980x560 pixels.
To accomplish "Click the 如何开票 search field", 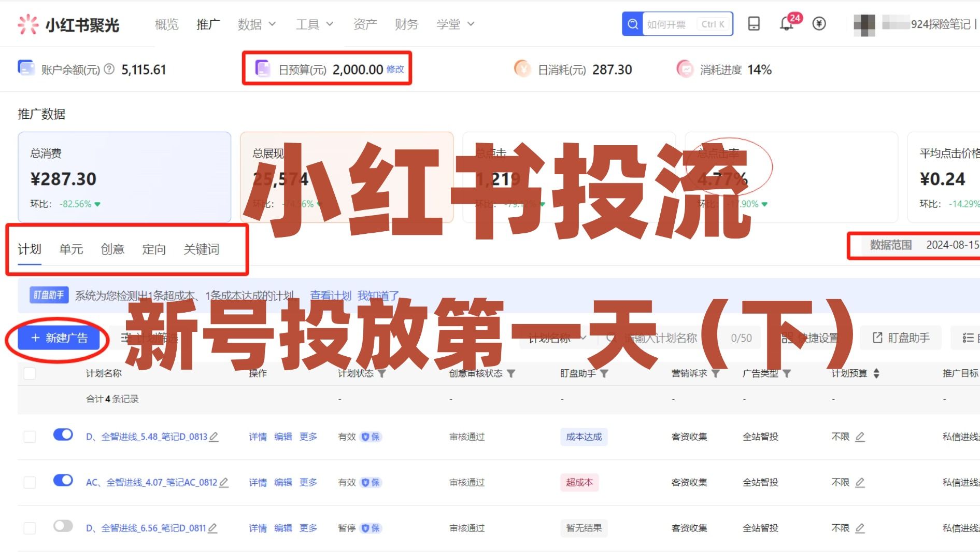I will click(x=688, y=24).
